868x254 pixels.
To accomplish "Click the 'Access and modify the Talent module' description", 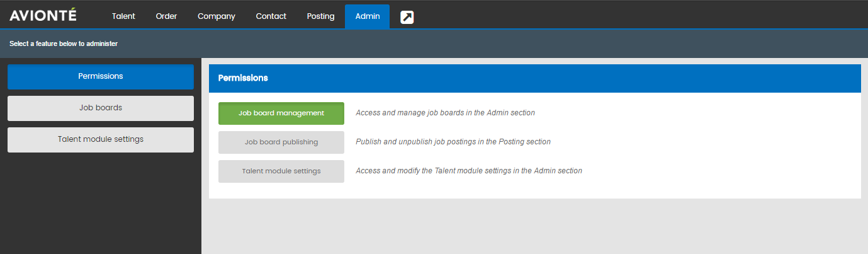I will (x=469, y=171).
